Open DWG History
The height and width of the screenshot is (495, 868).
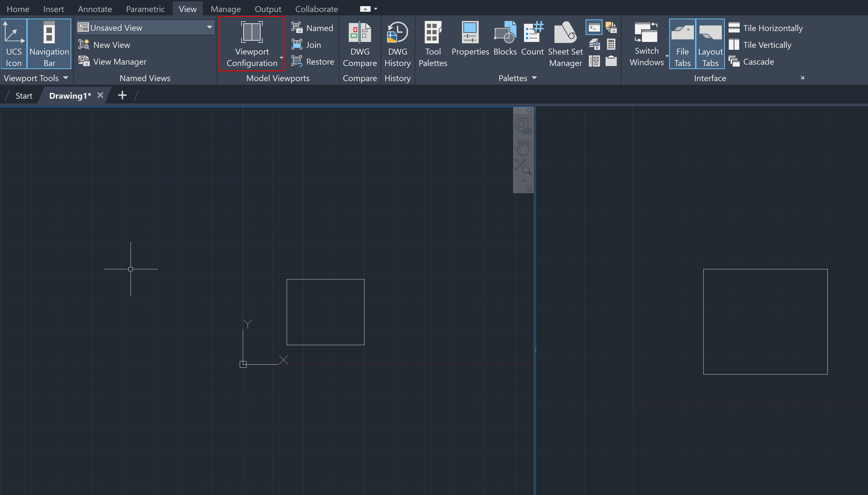[397, 44]
